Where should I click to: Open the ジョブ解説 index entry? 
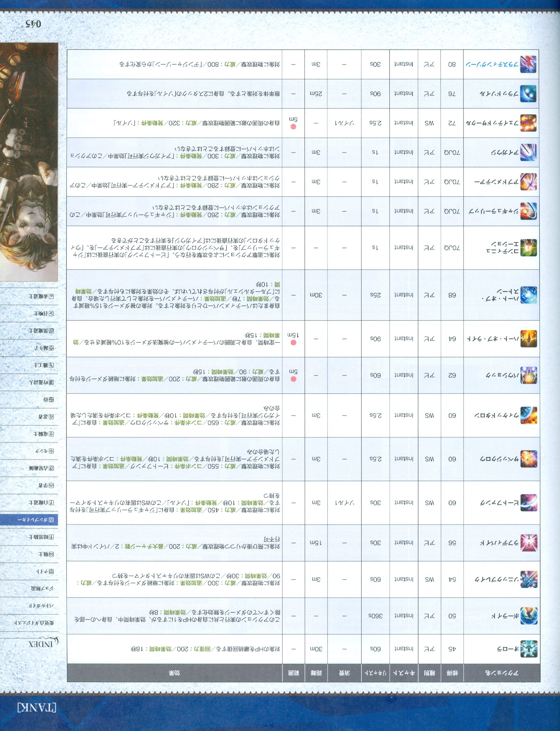click(43, 589)
